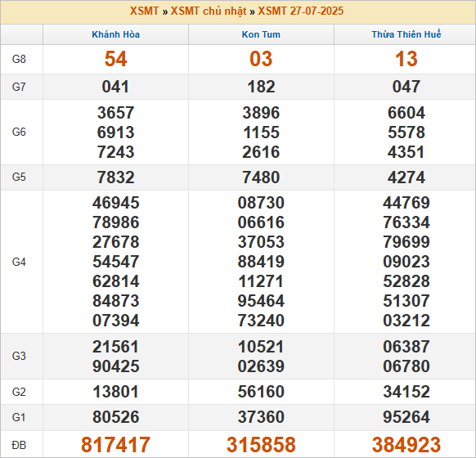This screenshot has height=458, width=476.
Task: Select the G8 row label
Action: [x=19, y=59]
